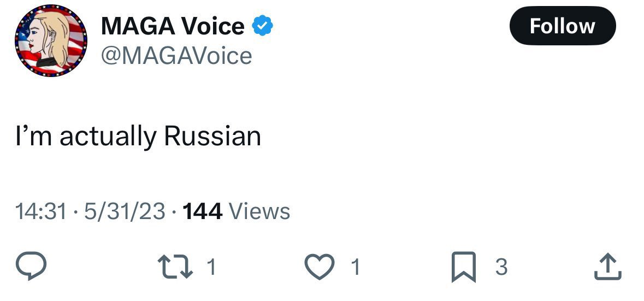This screenshot has width=644, height=301.
Task: Click the blue verified checkmark badge
Action: click(262, 26)
